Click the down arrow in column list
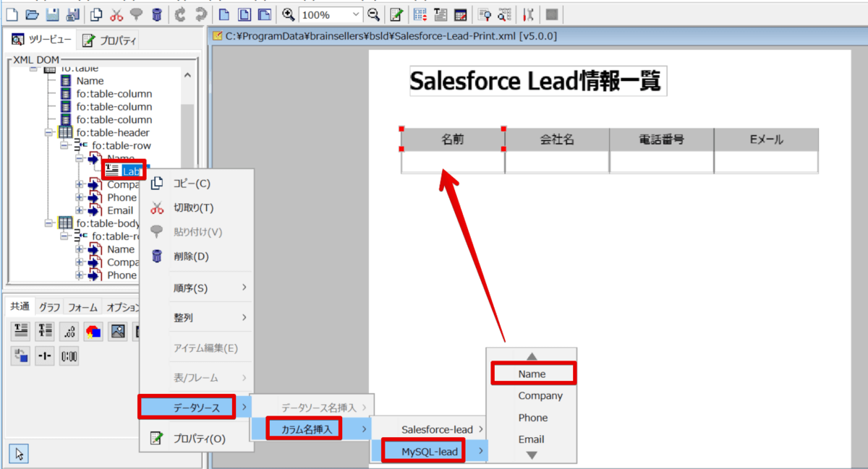Image resolution: width=868 pixels, height=469 pixels. tap(532, 455)
